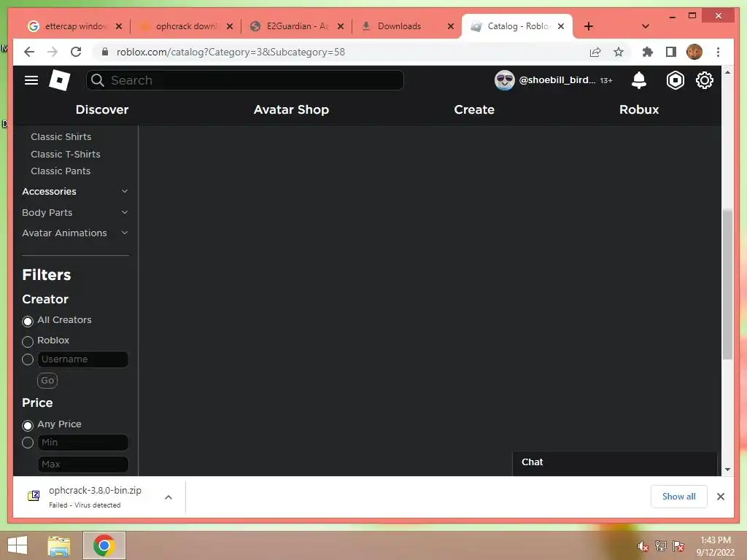Reload the Roblox catalog page
Image resolution: width=747 pixels, height=560 pixels.
coord(76,52)
